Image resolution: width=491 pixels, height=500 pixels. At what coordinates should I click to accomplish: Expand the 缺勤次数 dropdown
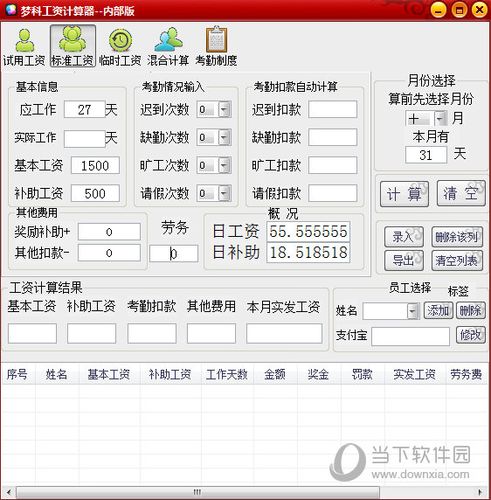[x=224, y=137]
